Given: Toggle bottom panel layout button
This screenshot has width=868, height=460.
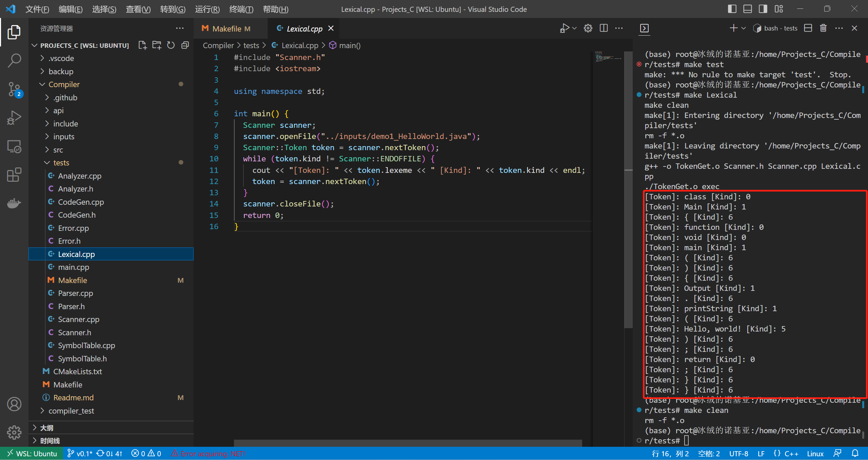Looking at the screenshot, I should click(x=748, y=9).
